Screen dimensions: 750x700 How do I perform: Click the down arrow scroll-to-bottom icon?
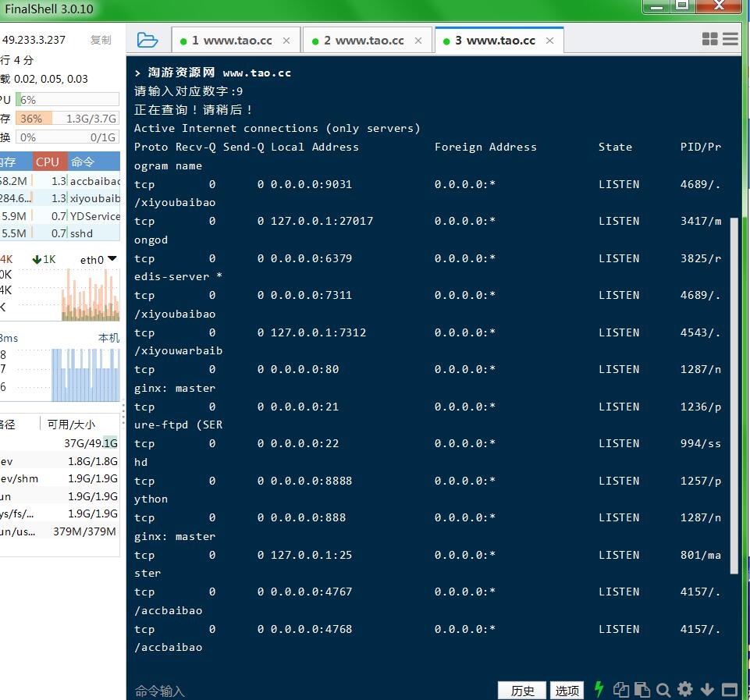pos(707,689)
